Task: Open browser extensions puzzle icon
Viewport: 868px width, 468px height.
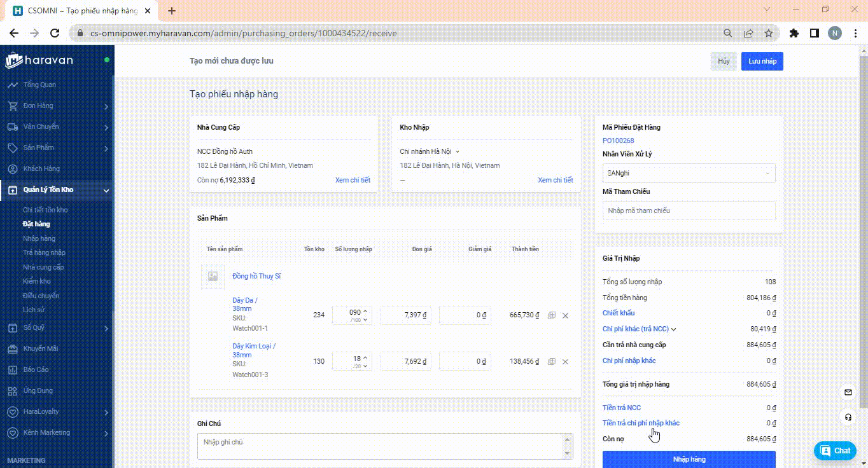Action: coord(794,33)
